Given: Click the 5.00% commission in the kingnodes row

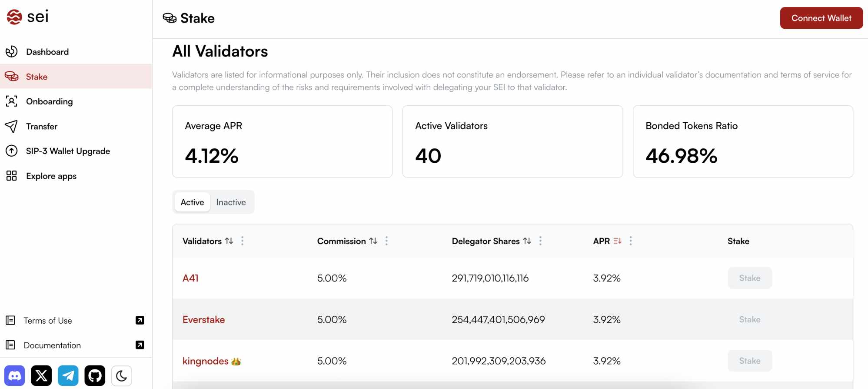Looking at the screenshot, I should (x=332, y=361).
